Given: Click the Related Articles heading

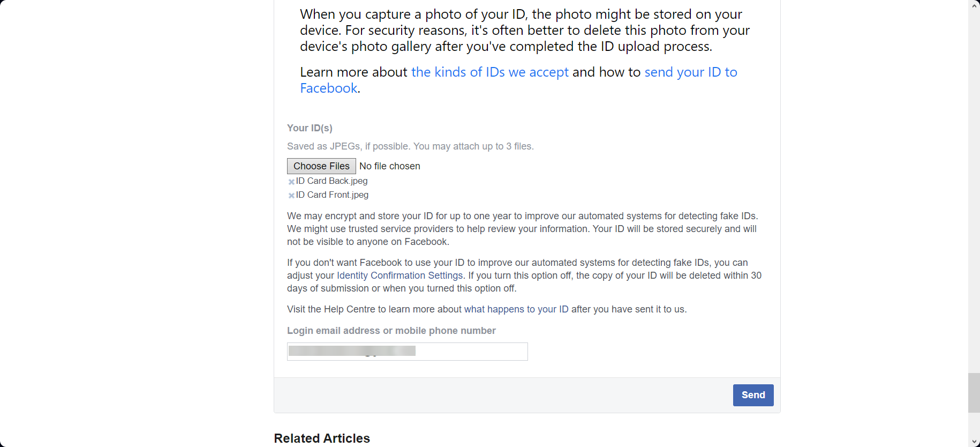Looking at the screenshot, I should tap(321, 438).
